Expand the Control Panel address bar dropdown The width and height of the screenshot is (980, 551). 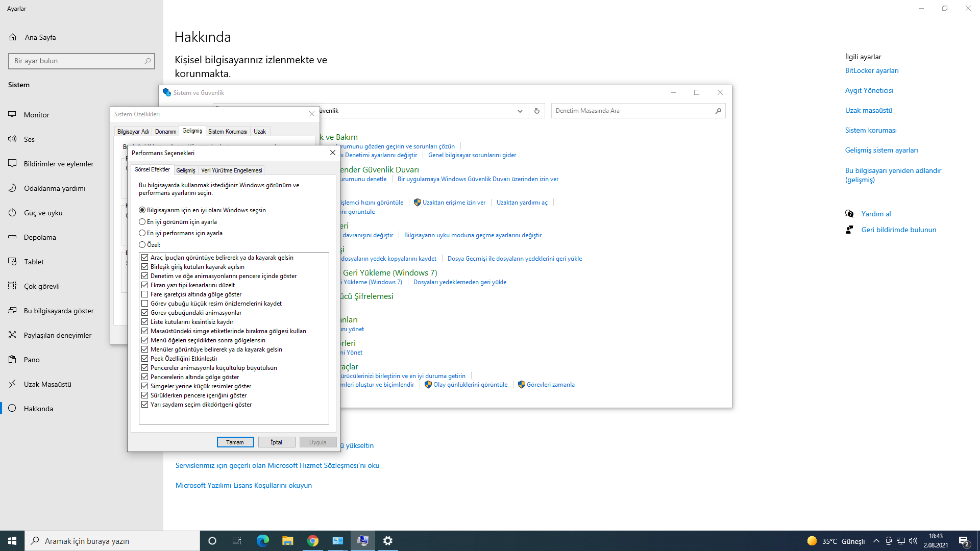(x=520, y=111)
